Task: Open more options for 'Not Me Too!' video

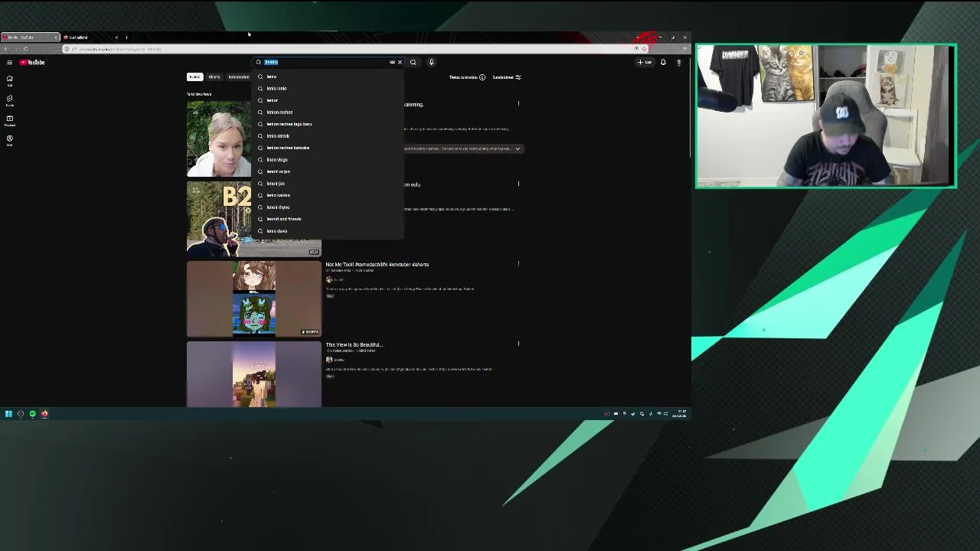Action: pyautogui.click(x=518, y=264)
